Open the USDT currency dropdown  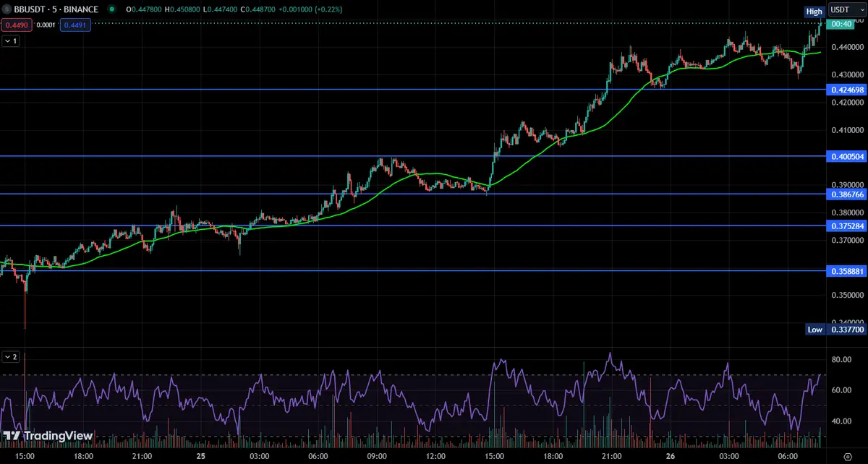point(846,9)
